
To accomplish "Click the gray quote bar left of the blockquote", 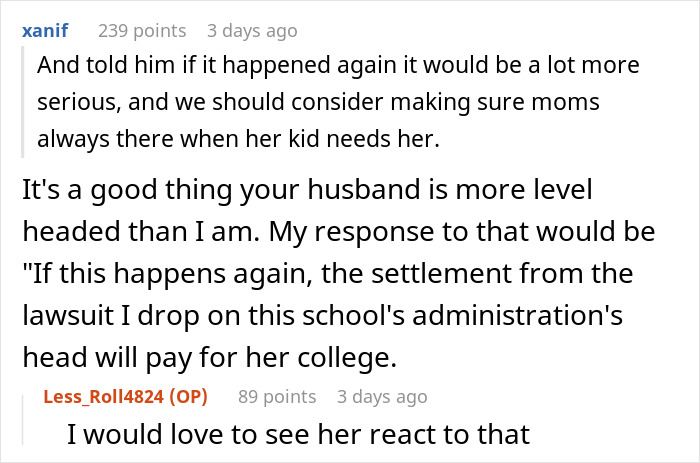I will pyautogui.click(x=23, y=103).
